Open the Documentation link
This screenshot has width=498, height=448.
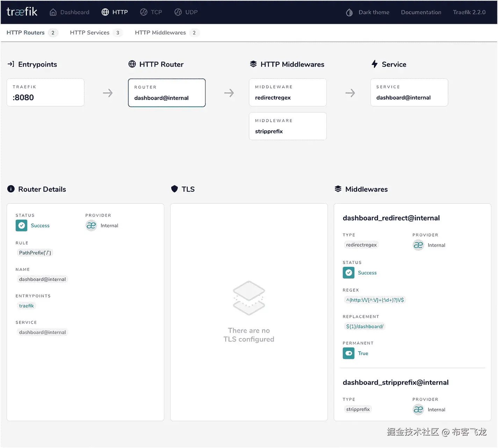click(421, 12)
